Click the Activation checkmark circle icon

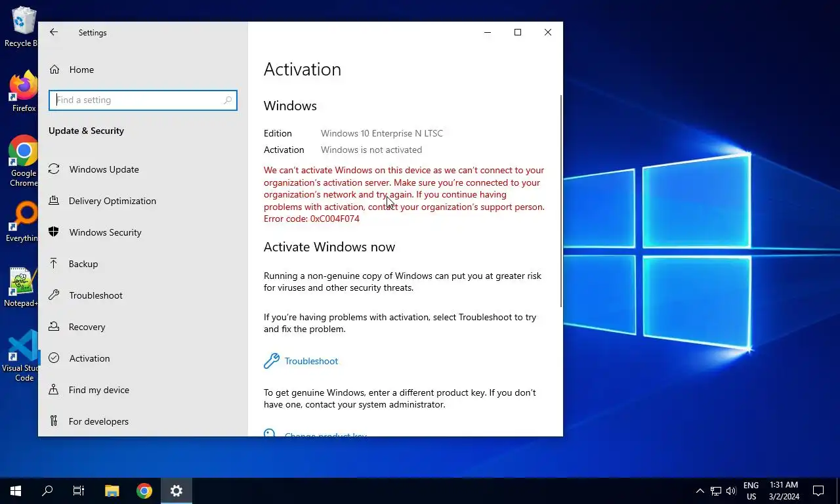[x=54, y=358]
